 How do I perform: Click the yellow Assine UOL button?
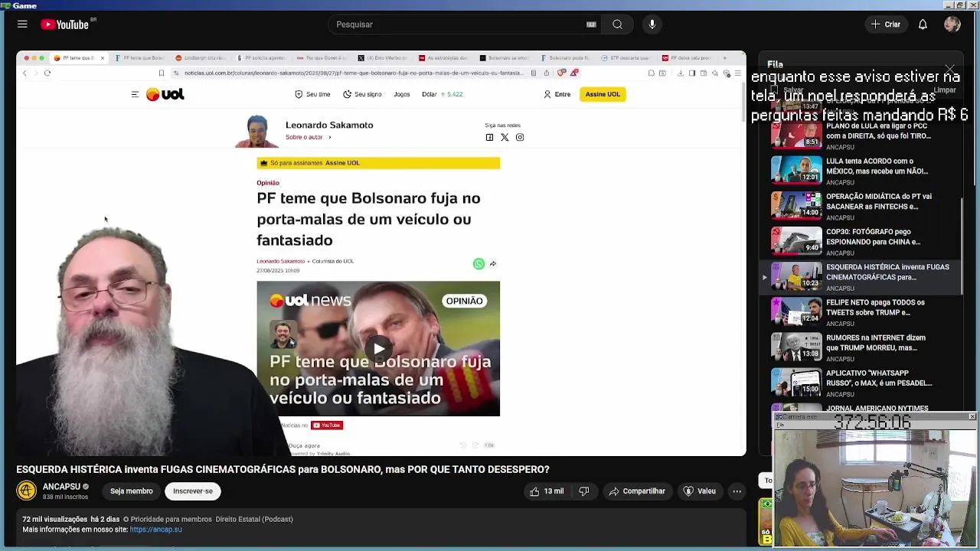click(x=603, y=94)
